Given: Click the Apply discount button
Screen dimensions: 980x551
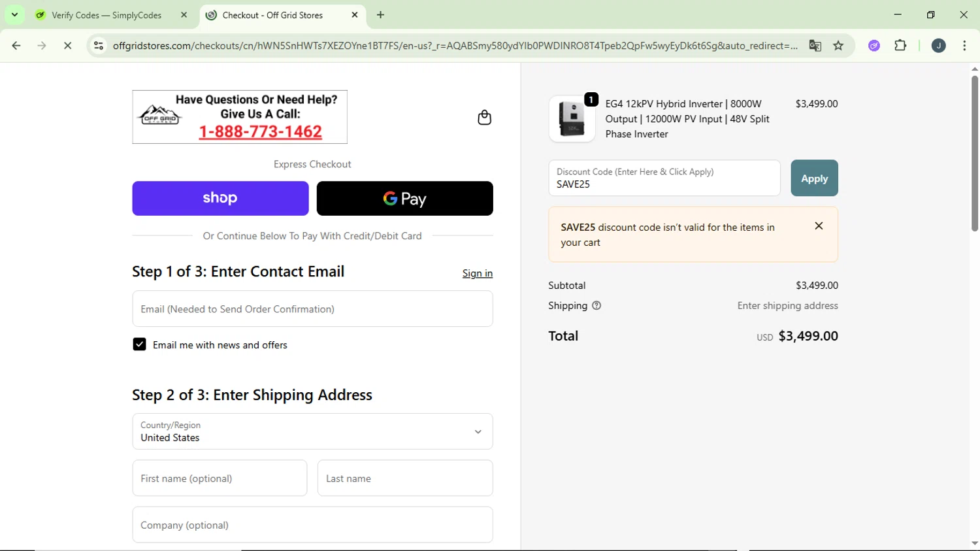Looking at the screenshot, I should (x=814, y=178).
